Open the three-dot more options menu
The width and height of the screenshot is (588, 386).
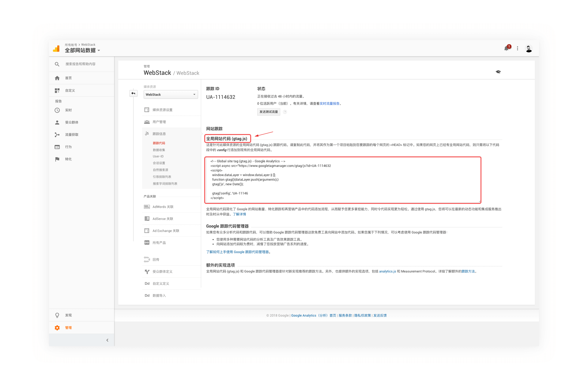tap(518, 48)
